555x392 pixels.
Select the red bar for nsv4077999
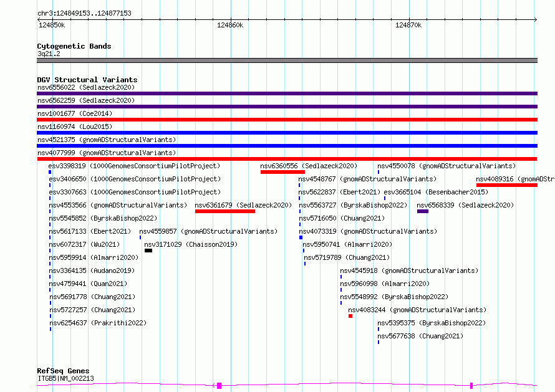287,159
